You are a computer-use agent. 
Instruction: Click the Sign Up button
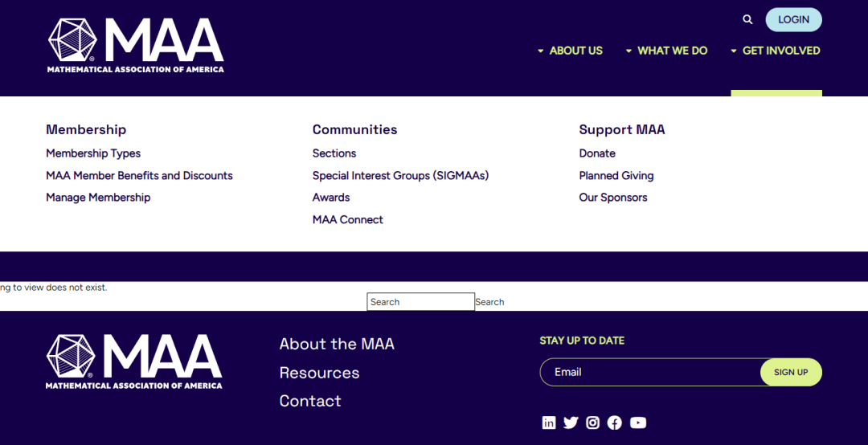click(791, 373)
